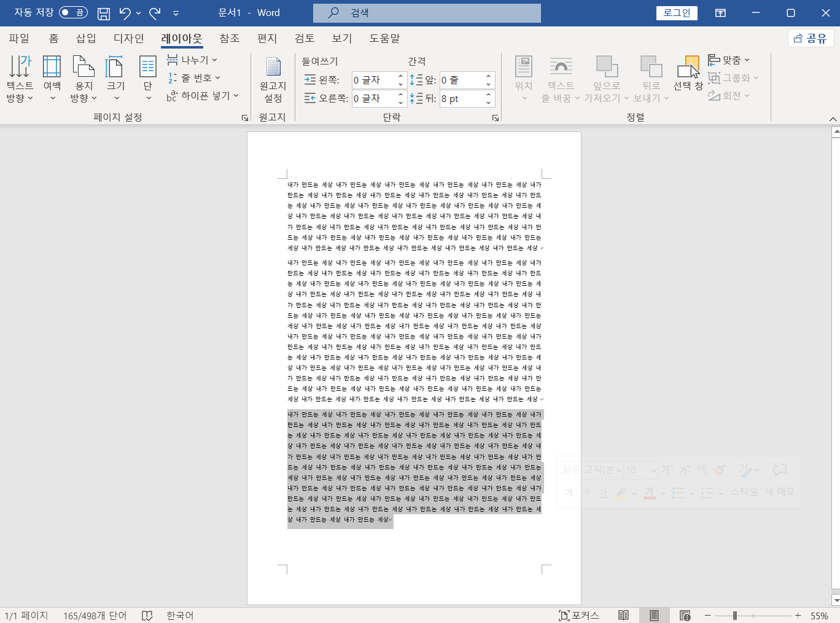
Task: Click the 로그인 sign-in button
Action: (x=677, y=13)
